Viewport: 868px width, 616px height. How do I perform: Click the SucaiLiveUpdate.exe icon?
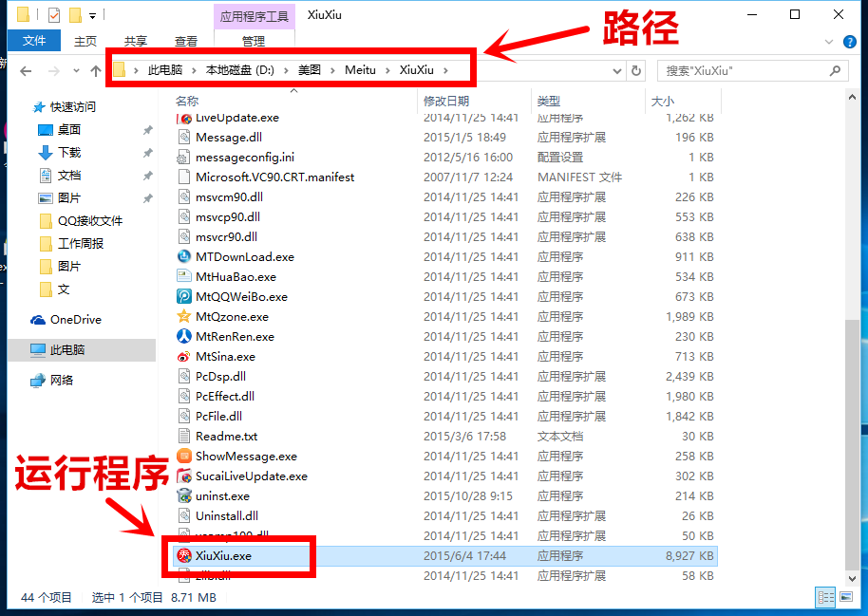tap(184, 476)
